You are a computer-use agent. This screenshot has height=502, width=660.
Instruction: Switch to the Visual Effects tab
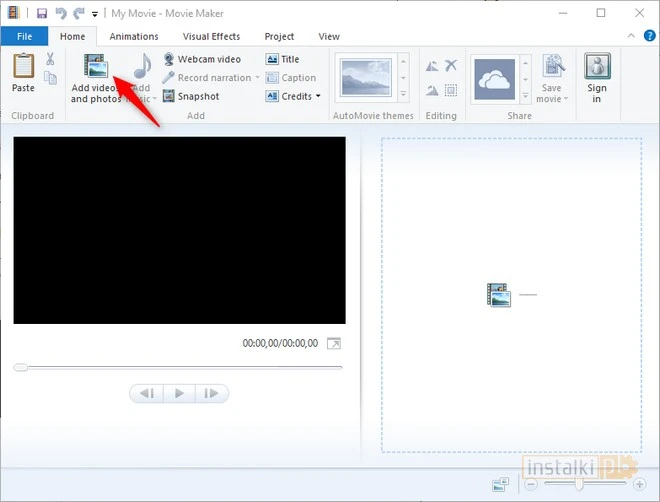211,37
